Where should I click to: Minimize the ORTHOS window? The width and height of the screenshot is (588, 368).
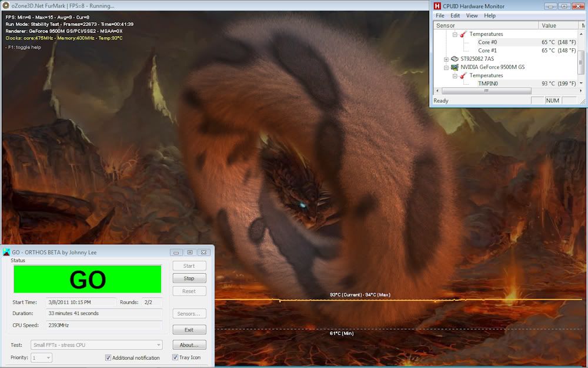coord(176,253)
